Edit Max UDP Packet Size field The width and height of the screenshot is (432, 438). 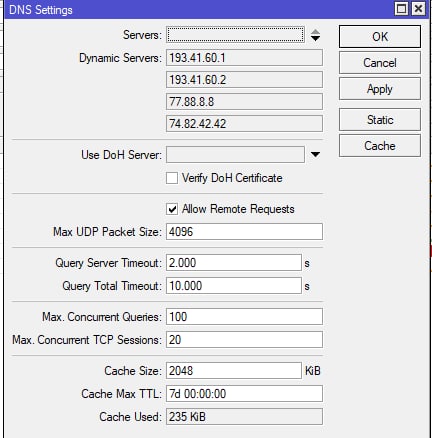244,232
